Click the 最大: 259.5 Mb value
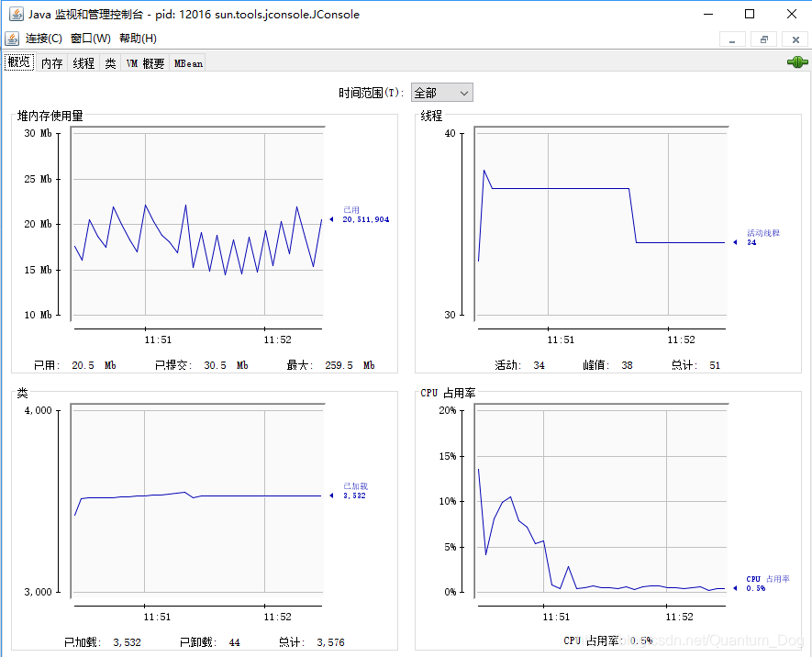This screenshot has width=812, height=657. coord(330,365)
